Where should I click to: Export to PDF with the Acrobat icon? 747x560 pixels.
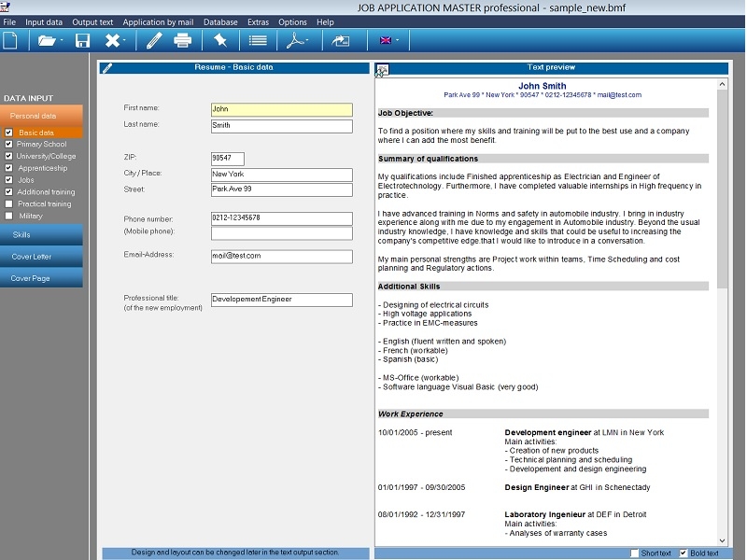click(x=295, y=40)
